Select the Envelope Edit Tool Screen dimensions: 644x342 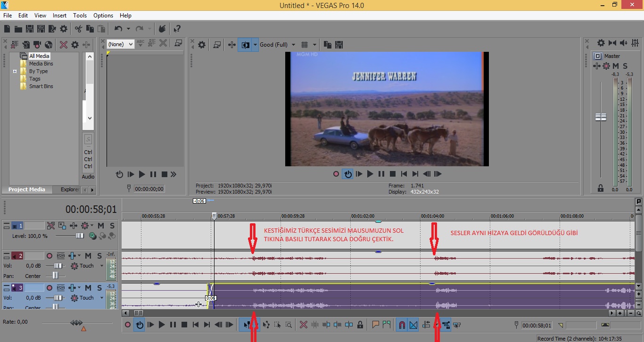click(x=266, y=325)
